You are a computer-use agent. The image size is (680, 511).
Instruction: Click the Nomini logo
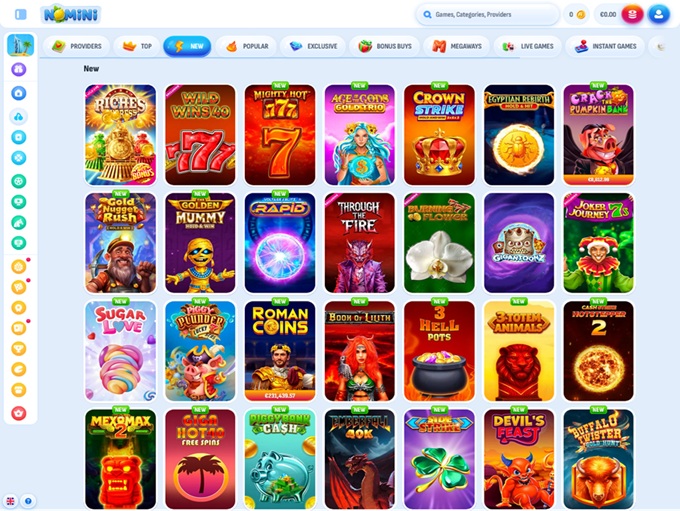pos(72,14)
